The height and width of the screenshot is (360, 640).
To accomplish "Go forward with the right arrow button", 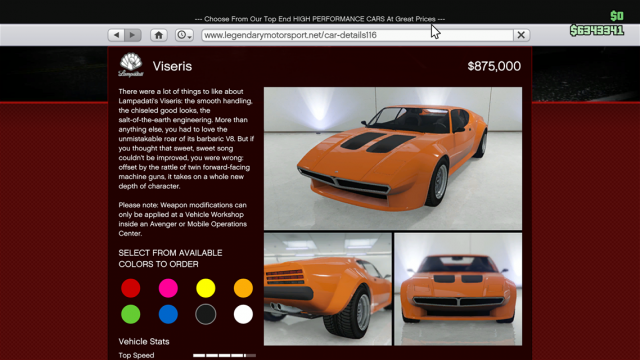I will [x=133, y=35].
